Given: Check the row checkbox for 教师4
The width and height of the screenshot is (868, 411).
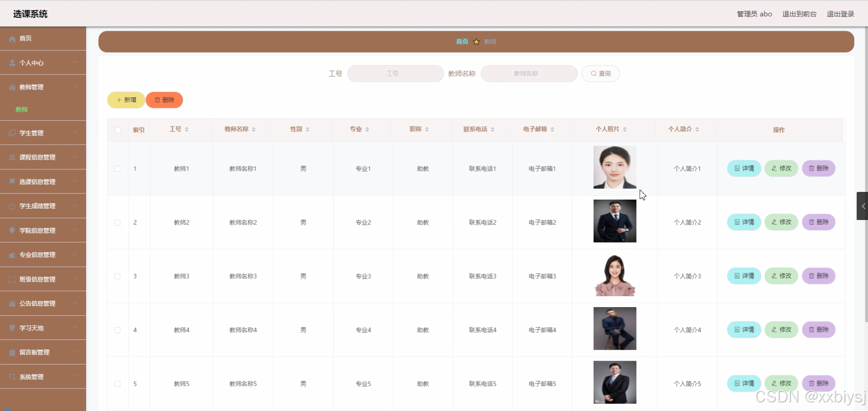Looking at the screenshot, I should point(117,330).
